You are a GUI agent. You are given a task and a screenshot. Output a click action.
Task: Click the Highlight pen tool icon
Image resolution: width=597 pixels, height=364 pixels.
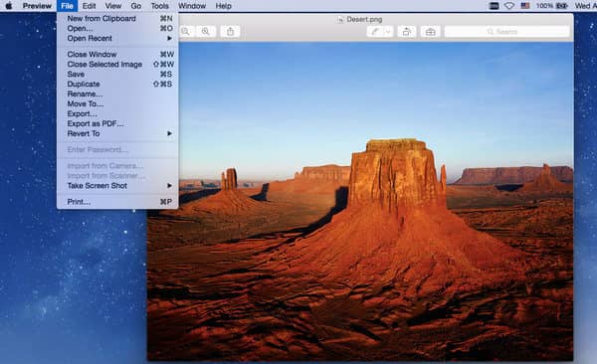point(375,32)
